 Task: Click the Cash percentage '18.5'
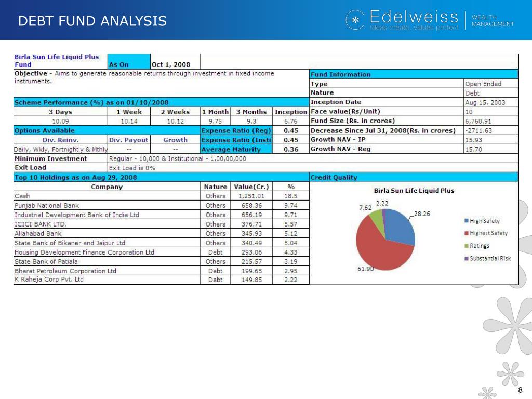pyautogui.click(x=291, y=196)
